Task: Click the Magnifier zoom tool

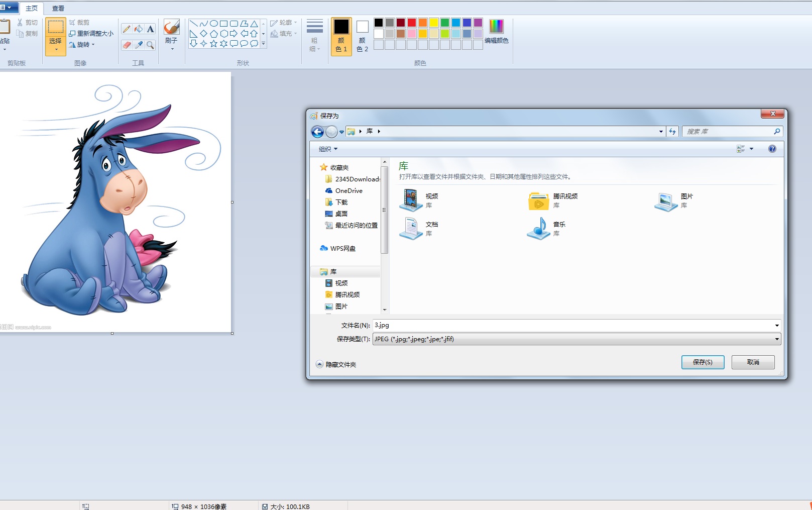Action: pos(150,45)
